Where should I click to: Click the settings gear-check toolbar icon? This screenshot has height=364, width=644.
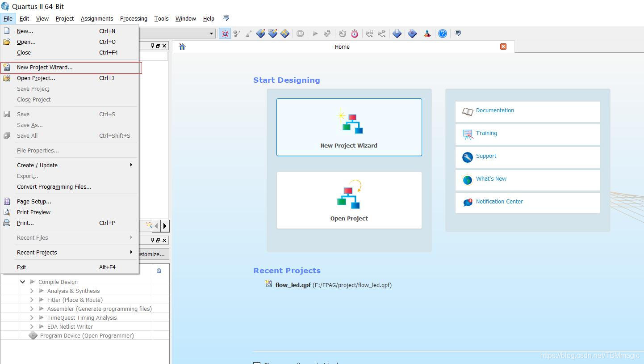tap(237, 34)
